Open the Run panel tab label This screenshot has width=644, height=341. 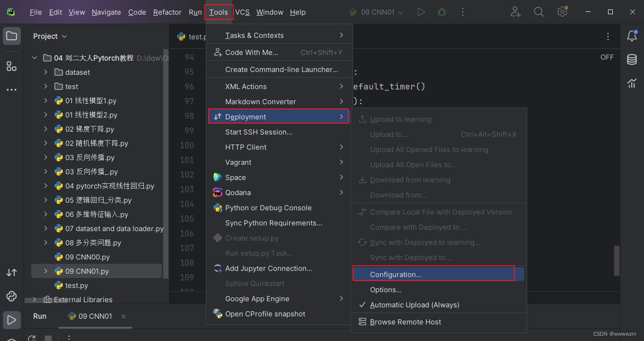(x=40, y=316)
